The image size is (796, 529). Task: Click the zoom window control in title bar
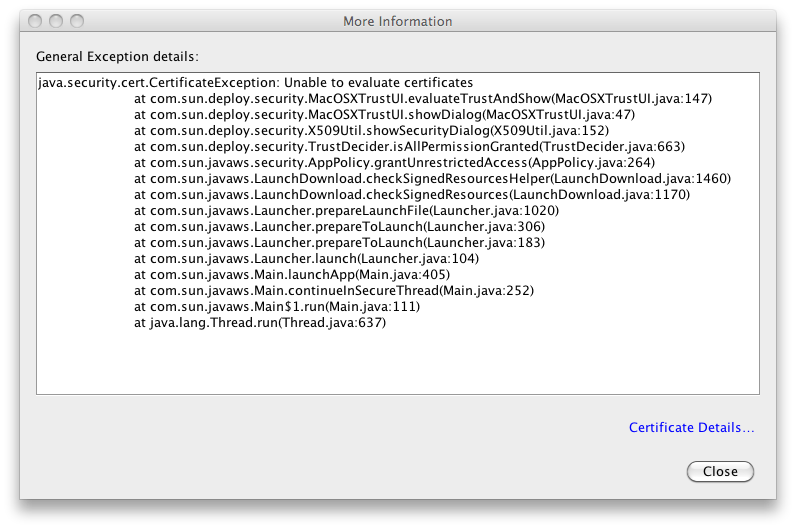[77, 21]
